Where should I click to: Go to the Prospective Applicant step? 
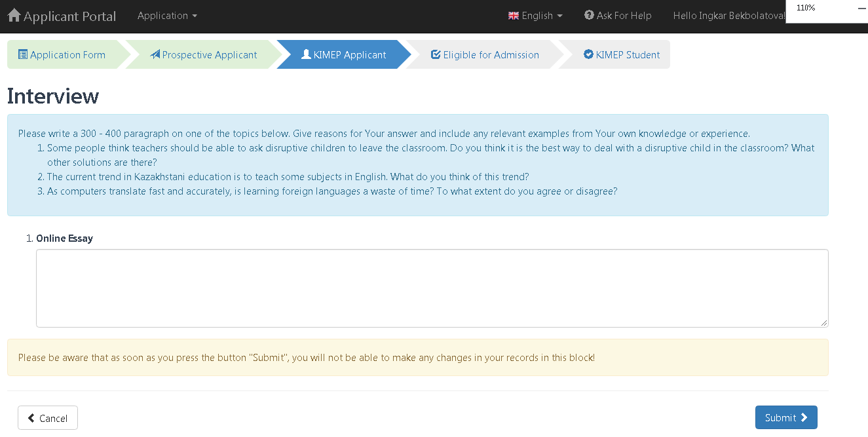click(x=204, y=54)
